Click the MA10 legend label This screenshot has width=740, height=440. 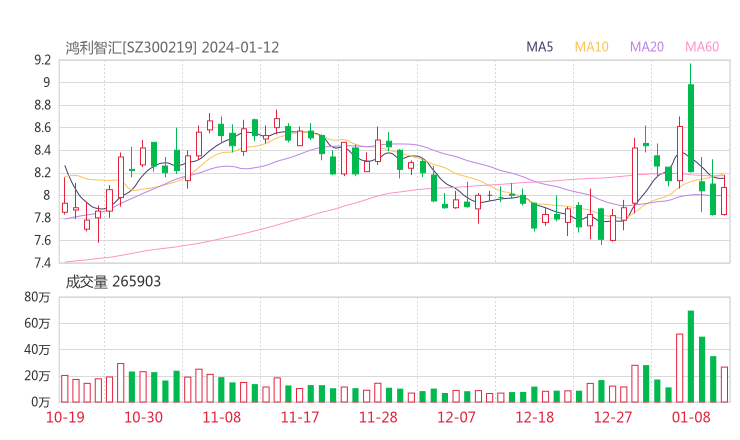(591, 47)
